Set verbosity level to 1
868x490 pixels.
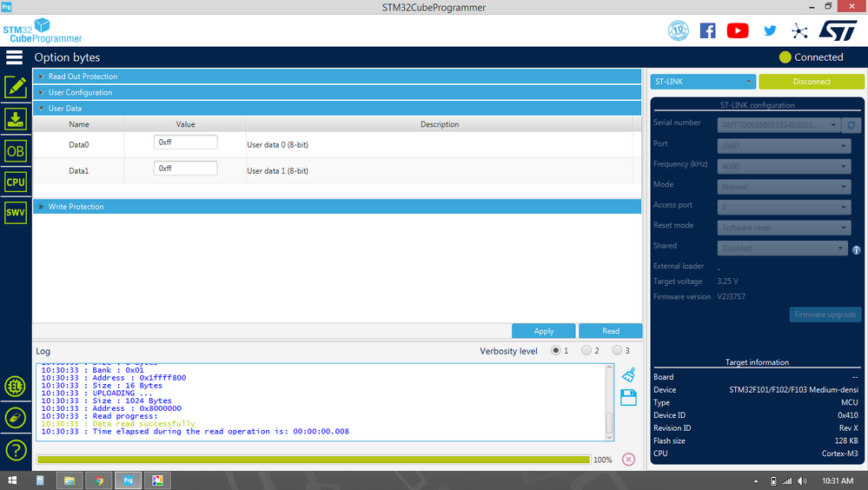(556, 350)
